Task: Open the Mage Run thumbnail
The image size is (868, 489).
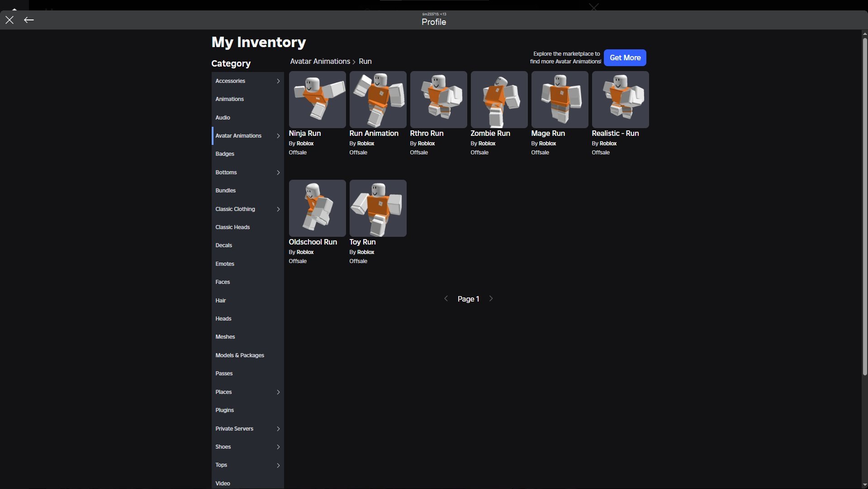Action: [560, 100]
